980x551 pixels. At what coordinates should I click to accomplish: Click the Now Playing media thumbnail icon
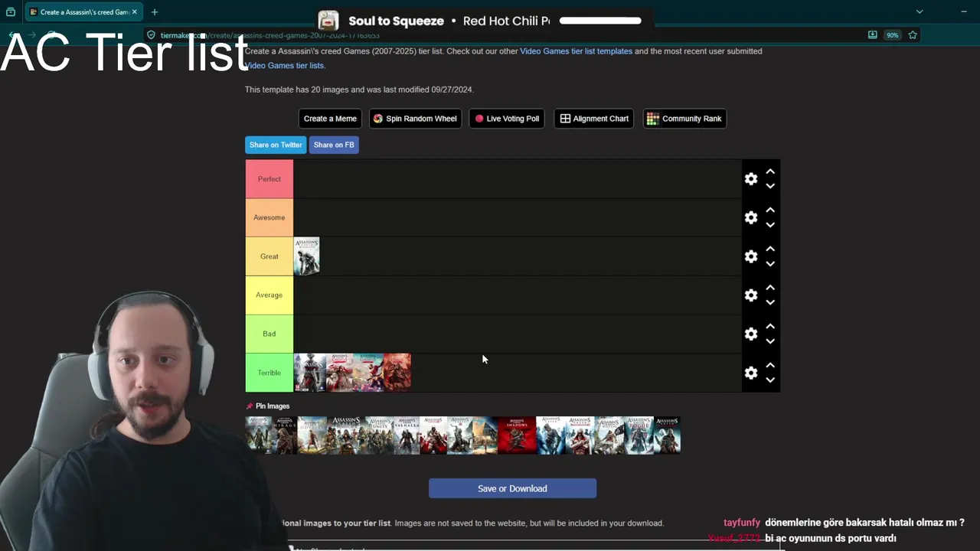click(328, 21)
